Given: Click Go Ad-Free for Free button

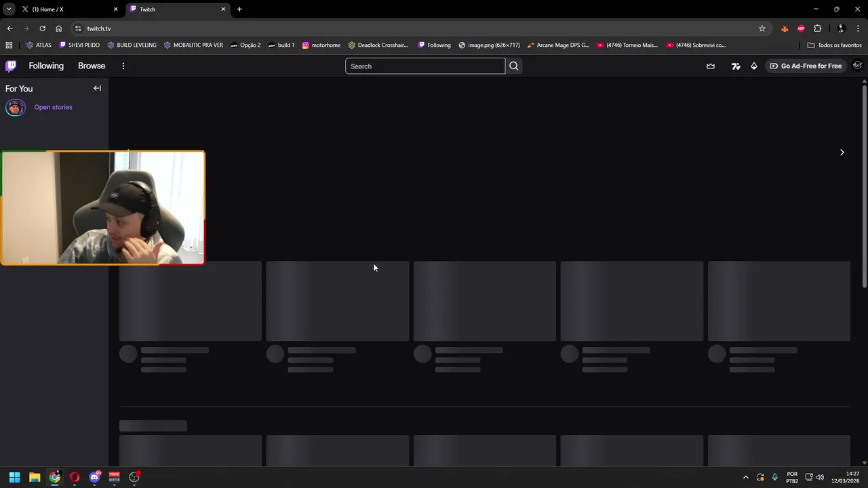Looking at the screenshot, I should (806, 66).
